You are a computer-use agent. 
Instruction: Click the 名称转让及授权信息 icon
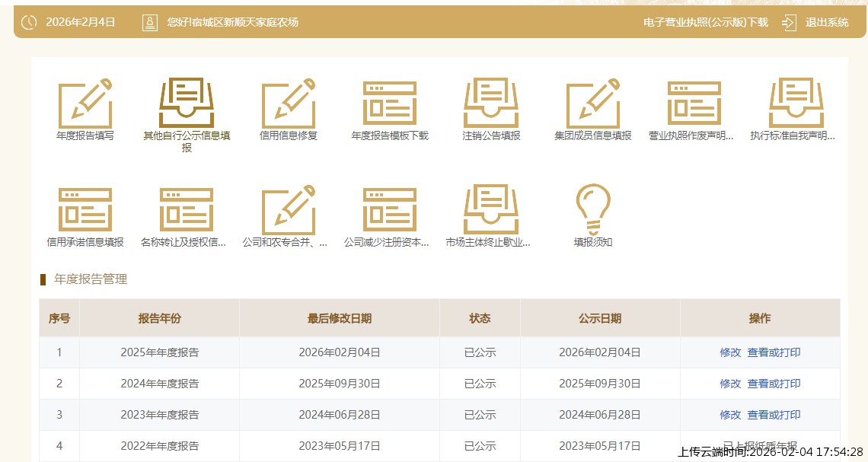tap(187, 209)
